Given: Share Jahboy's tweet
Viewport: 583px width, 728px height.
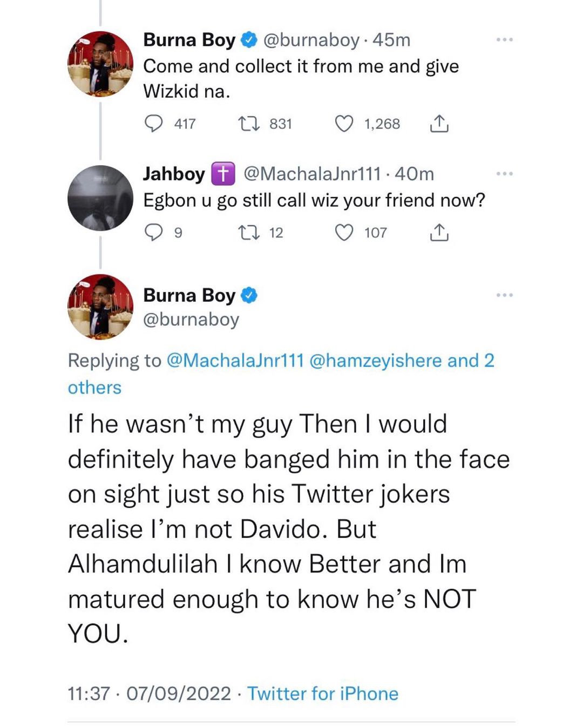Looking at the screenshot, I should click(439, 233).
